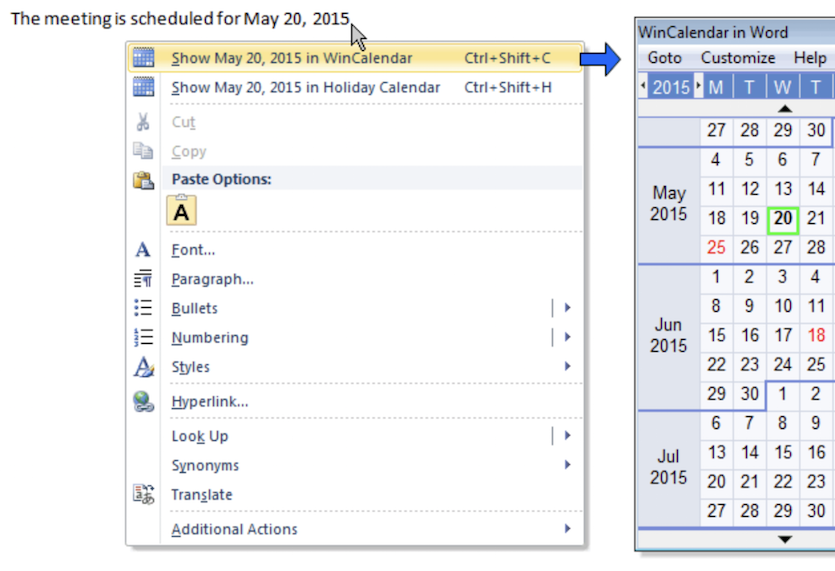Click in document text meeting sentence
Image resolution: width=835 pixels, height=571 pixels.
pos(180,19)
